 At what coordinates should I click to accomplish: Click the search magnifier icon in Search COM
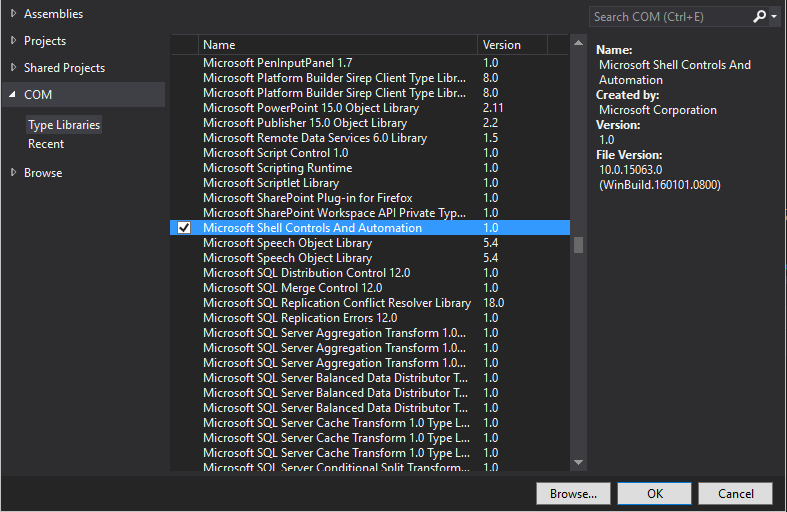(x=759, y=17)
